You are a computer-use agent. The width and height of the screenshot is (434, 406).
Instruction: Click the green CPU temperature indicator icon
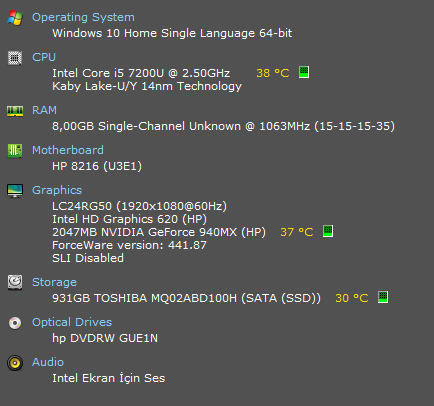tap(304, 72)
